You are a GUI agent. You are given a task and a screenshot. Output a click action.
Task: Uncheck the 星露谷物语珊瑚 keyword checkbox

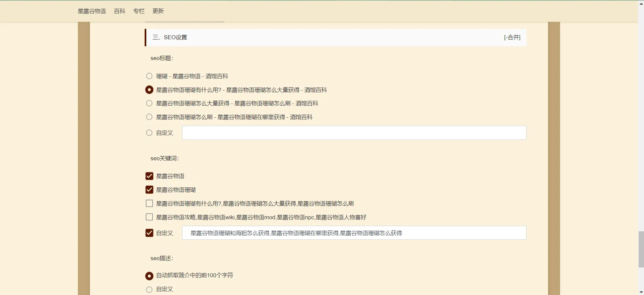pos(149,190)
